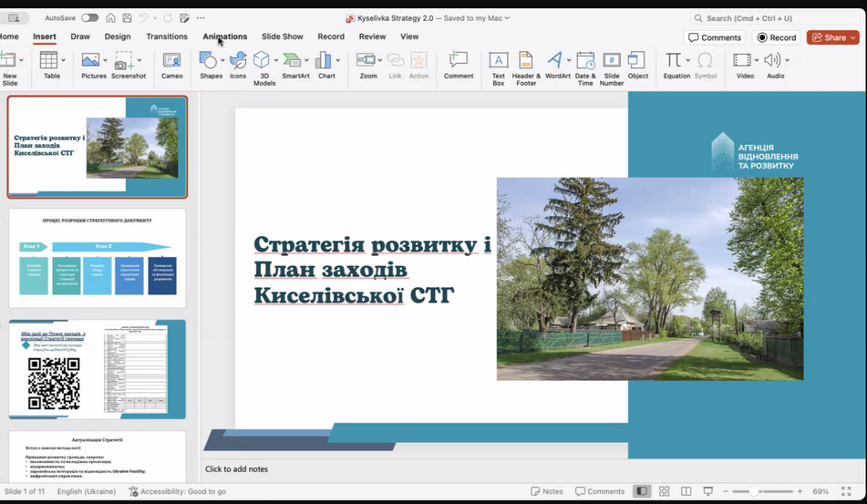Insert Audio
The height and width of the screenshot is (504, 867).
click(x=773, y=66)
